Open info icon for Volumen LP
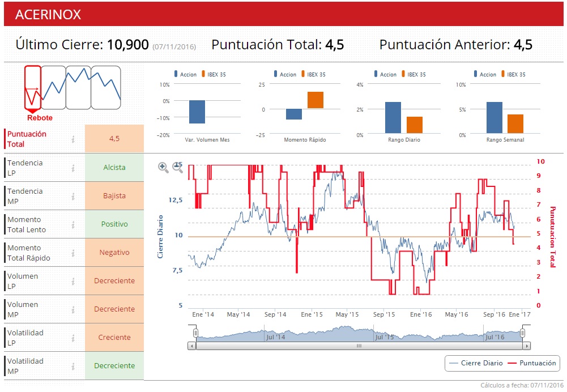This screenshot has width=567, height=392. 73,281
